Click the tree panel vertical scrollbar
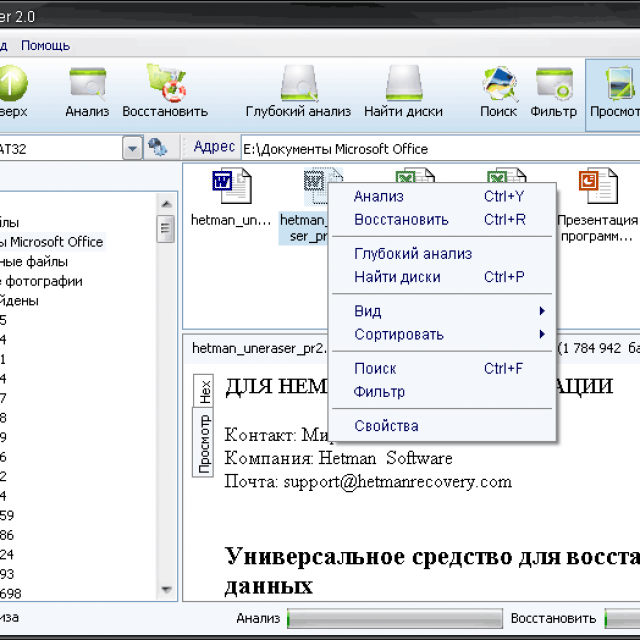This screenshot has height=640, width=640. (165, 400)
